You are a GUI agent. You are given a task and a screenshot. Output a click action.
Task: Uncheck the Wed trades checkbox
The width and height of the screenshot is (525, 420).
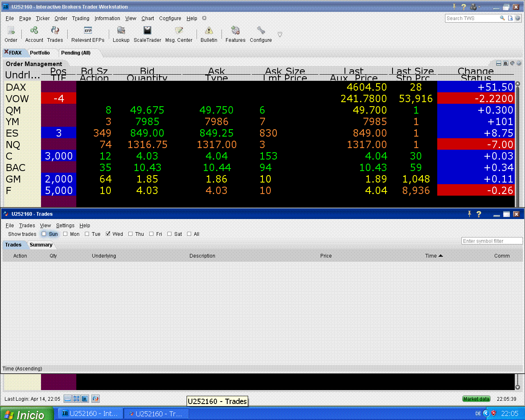(x=108, y=234)
